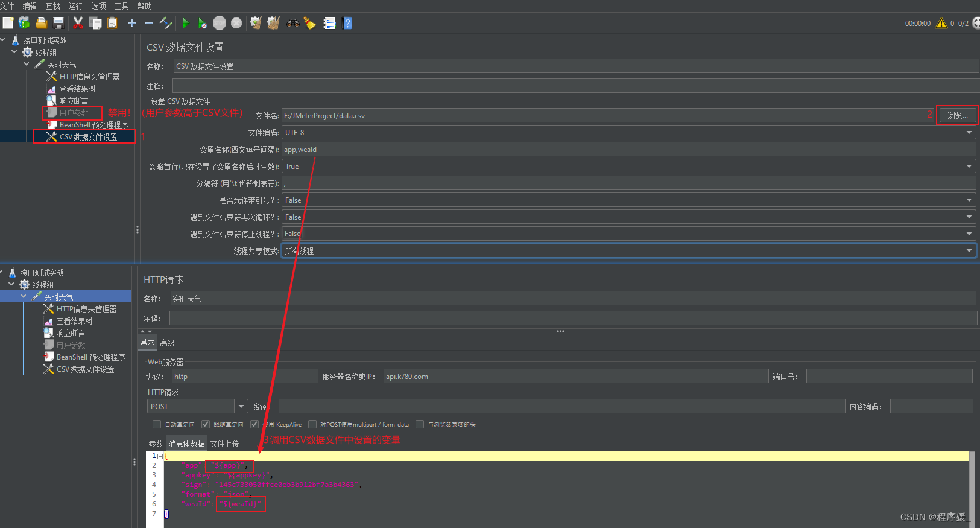Select disabled 用户参数 in HTTP请求 view tree
Viewport: 980px width, 528px height.
click(x=71, y=345)
